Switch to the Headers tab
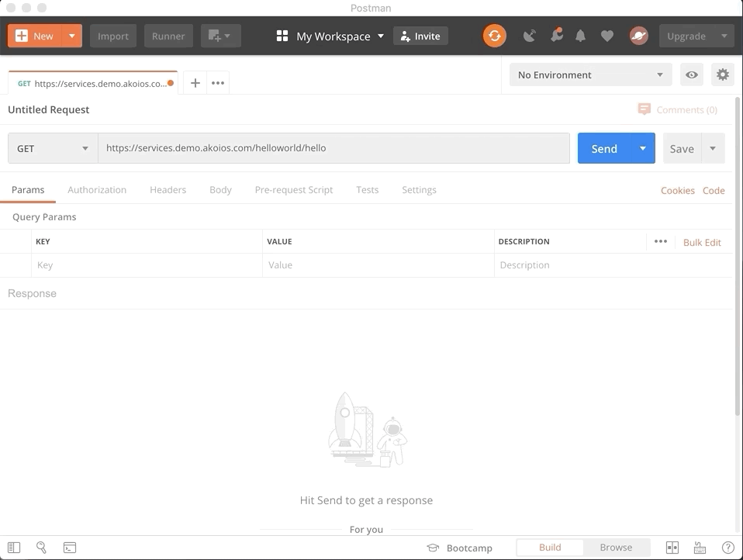Viewport: 743px width, 560px height. coord(168,190)
